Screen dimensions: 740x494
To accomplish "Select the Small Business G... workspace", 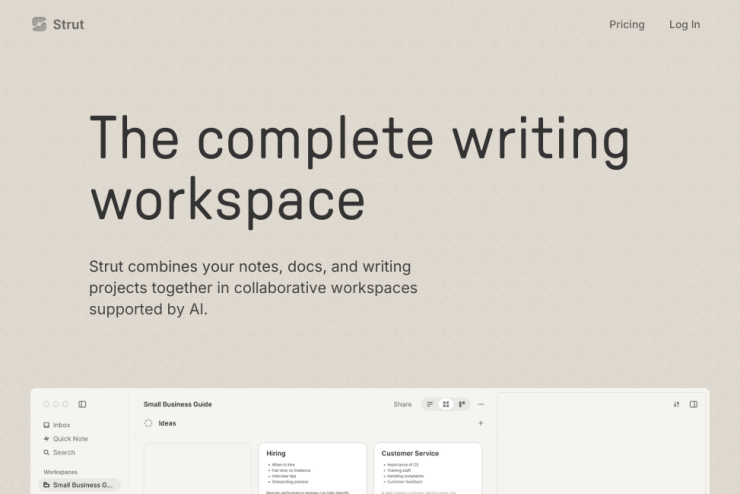I will 79,485.
